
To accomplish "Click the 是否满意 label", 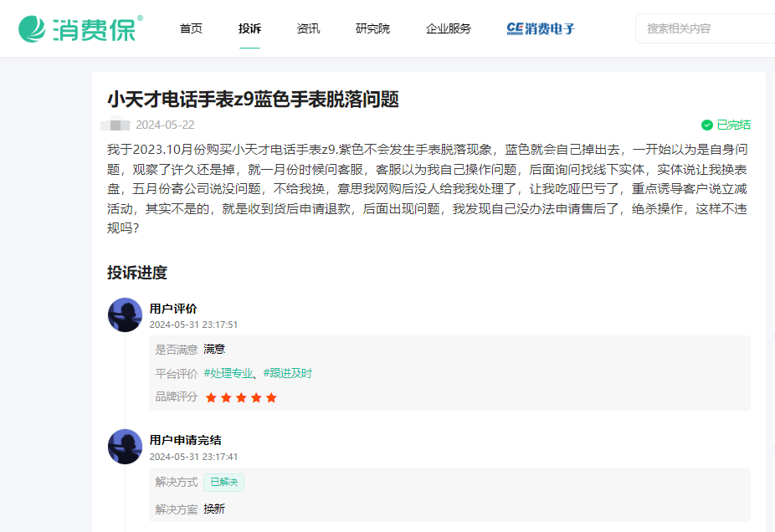I will point(177,350).
